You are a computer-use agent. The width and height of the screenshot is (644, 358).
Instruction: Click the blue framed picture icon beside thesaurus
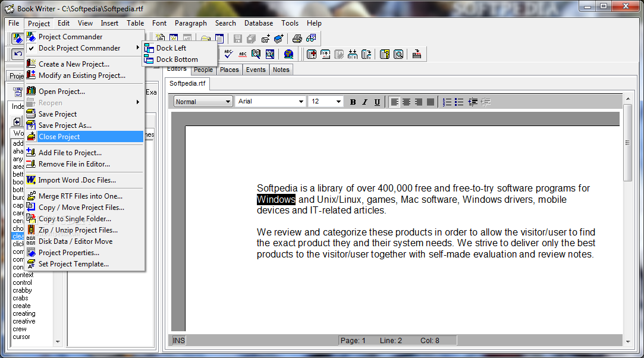click(270, 54)
